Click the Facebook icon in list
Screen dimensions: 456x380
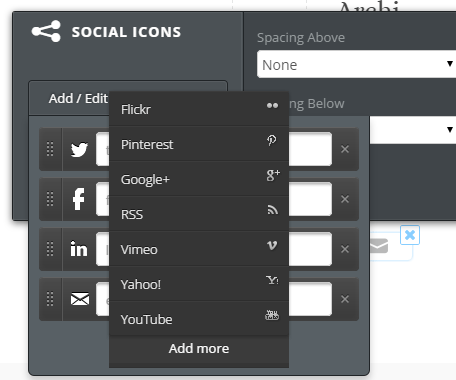point(79,199)
